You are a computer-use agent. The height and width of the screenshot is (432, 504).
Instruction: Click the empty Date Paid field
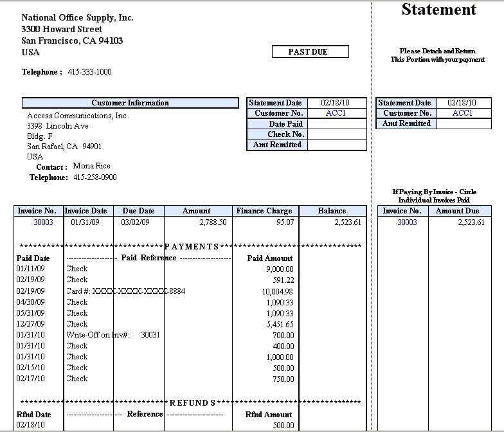pyautogui.click(x=336, y=124)
